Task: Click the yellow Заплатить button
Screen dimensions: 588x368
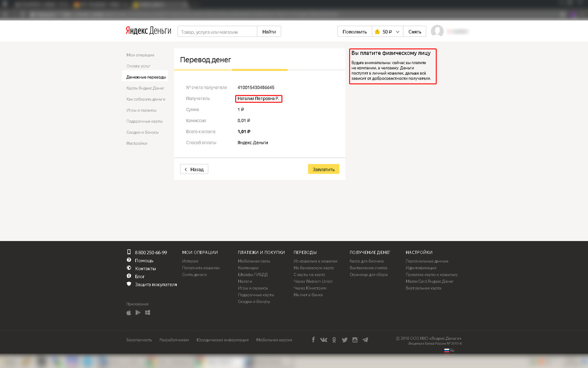Action: coord(323,169)
